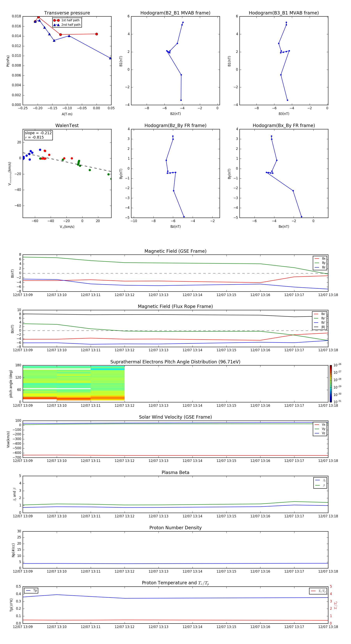This screenshot has height=644, width=351.
Task: Click the 'B3(nT)' x-axis label
Action: coord(284,114)
